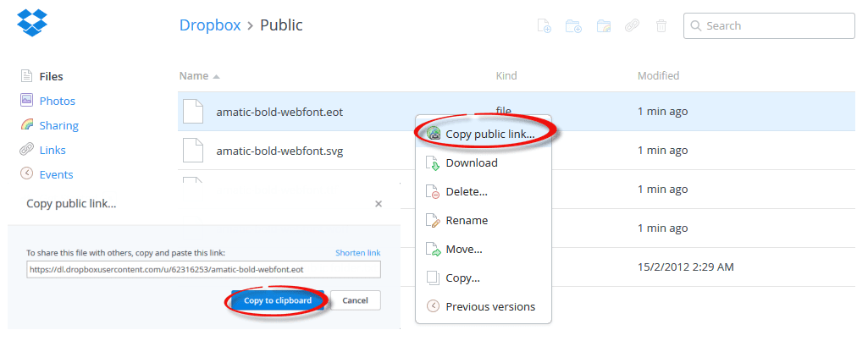Click the Photos sidebar icon
The image size is (868, 341).
[x=26, y=101]
